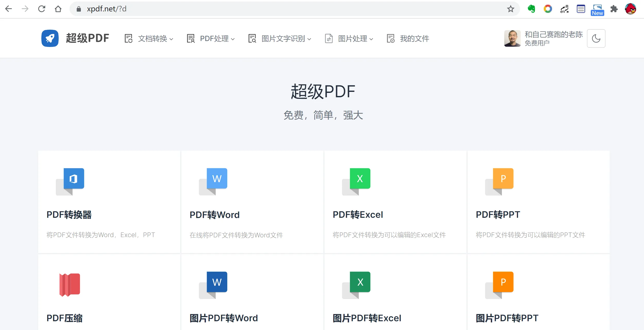Click description 将PDF文件转换为Word, Excel, PPT
This screenshot has height=330, width=644.
101,235
